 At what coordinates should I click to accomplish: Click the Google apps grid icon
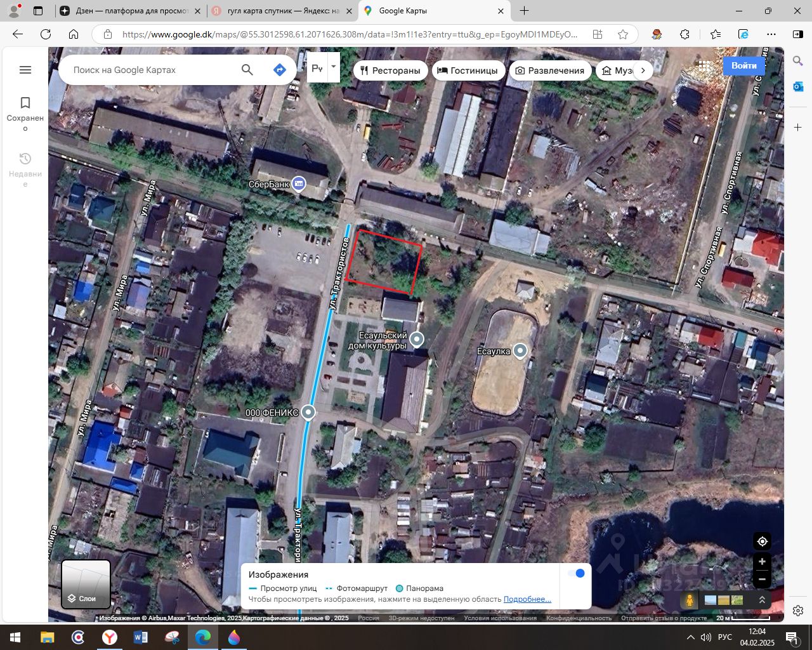[x=704, y=66]
